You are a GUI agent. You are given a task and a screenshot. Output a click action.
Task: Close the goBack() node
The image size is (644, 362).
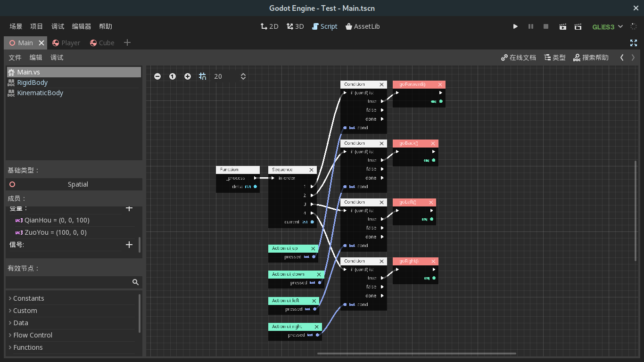tap(433, 143)
